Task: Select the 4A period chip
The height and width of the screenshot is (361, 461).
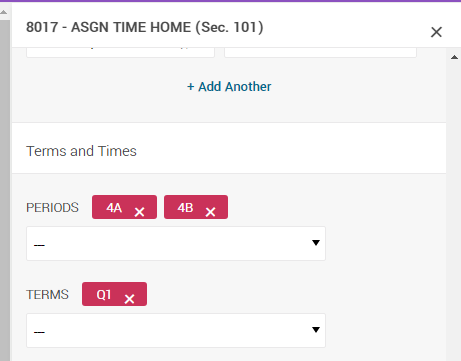Action: (x=124, y=207)
